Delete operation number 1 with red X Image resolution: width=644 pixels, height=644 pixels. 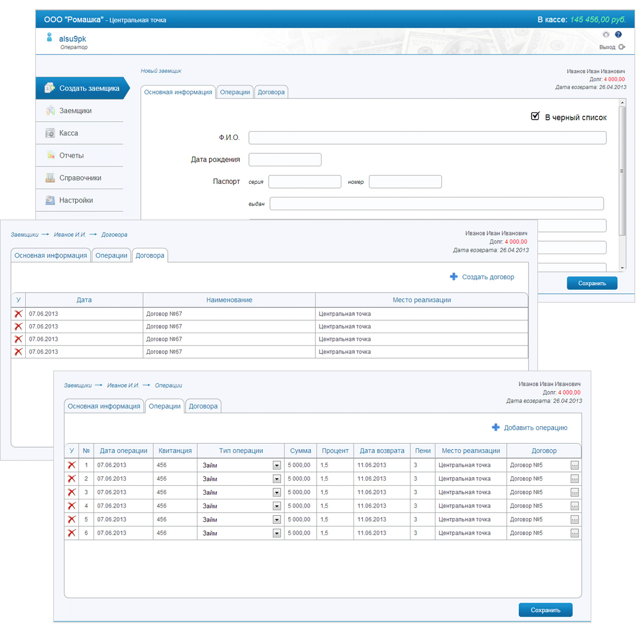(71, 465)
